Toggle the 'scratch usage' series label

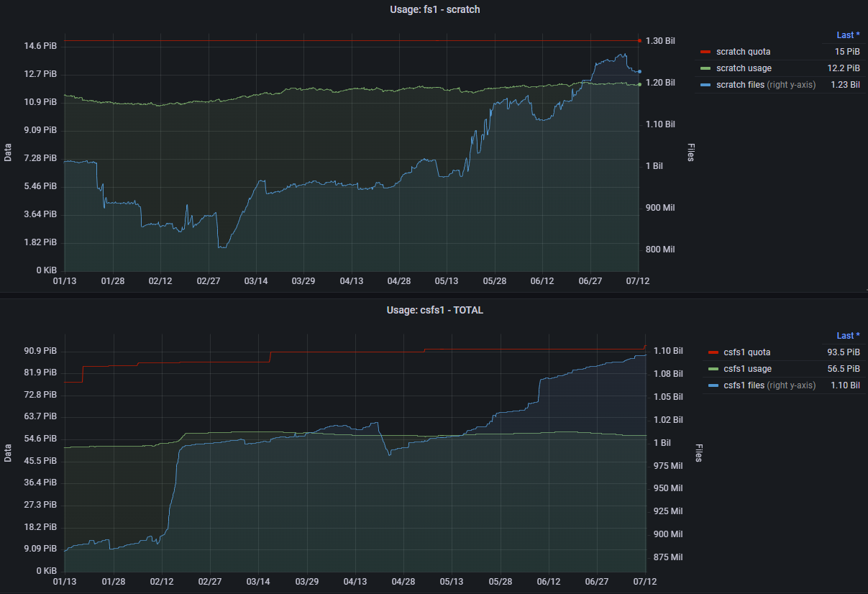pyautogui.click(x=744, y=68)
